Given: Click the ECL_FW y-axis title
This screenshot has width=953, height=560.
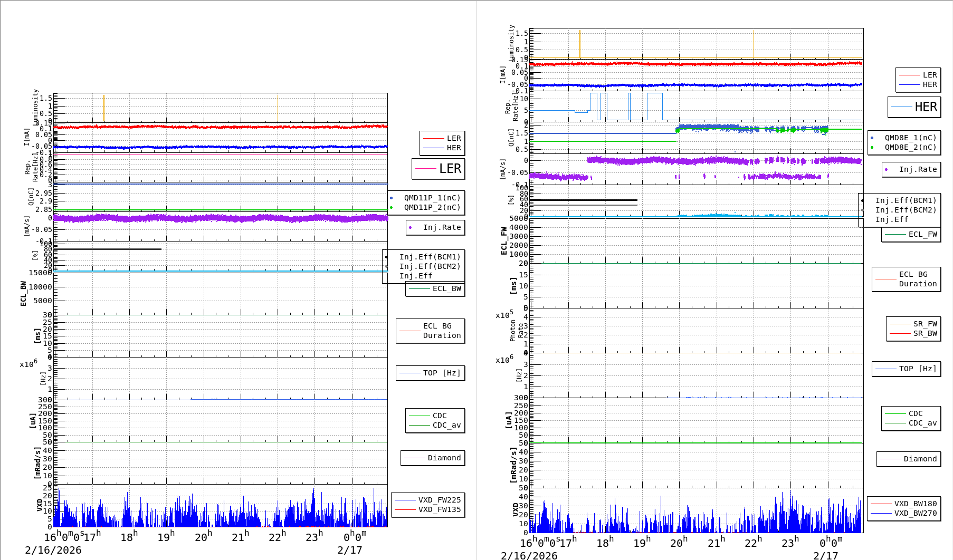Looking at the screenshot, I should (x=504, y=241).
